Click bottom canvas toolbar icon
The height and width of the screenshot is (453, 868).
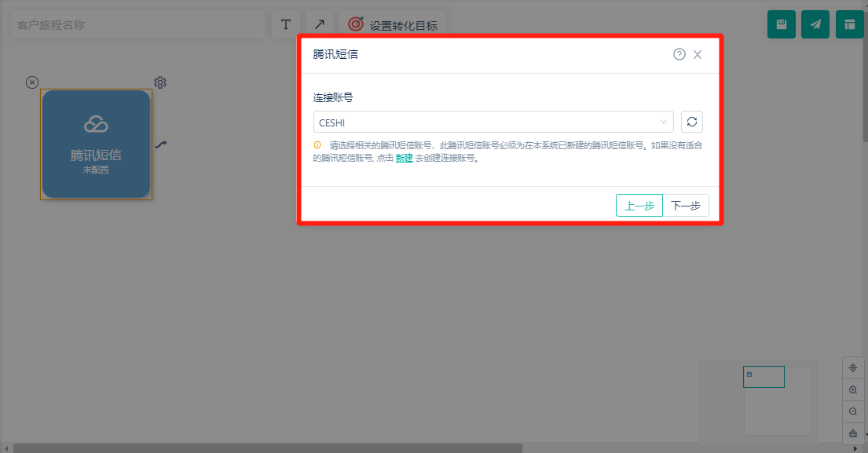pos(853,433)
